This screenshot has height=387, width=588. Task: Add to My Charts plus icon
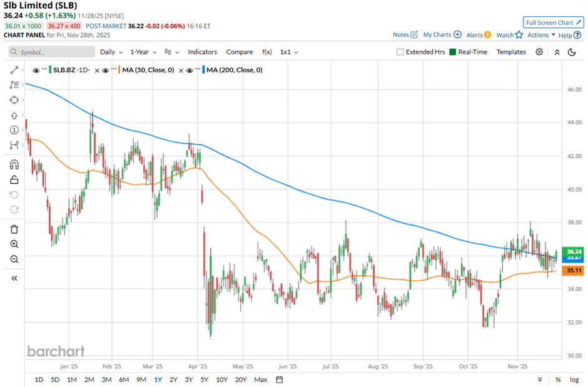coord(457,34)
